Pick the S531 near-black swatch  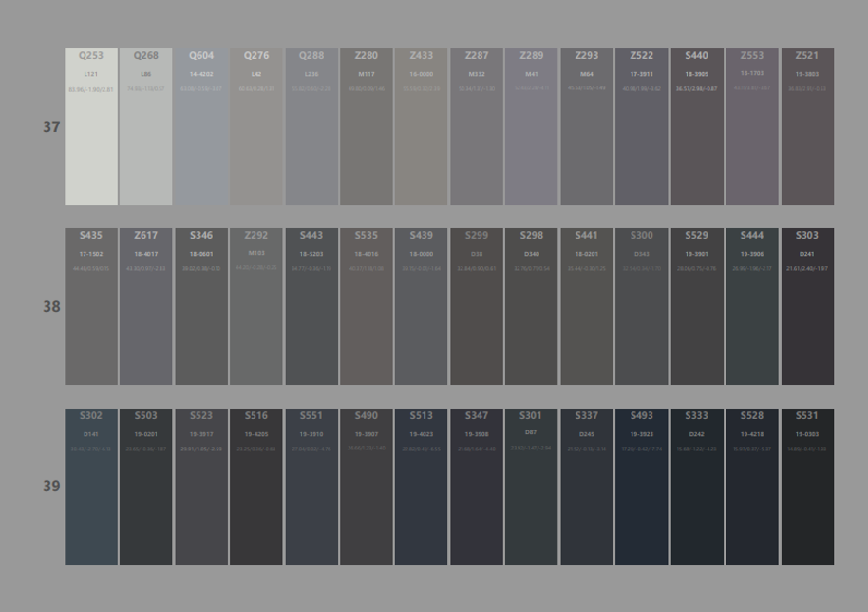coord(806,487)
